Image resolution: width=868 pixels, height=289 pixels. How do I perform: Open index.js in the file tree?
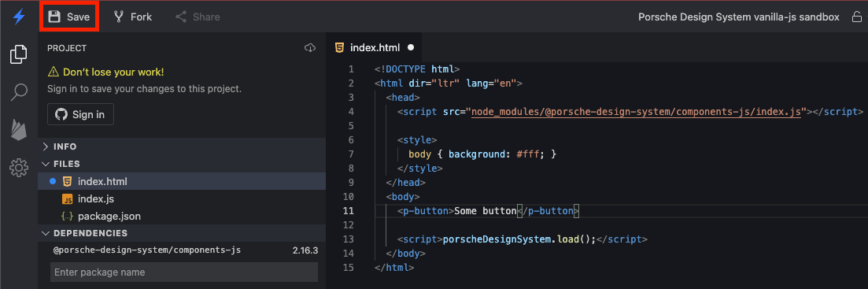(182, 198)
